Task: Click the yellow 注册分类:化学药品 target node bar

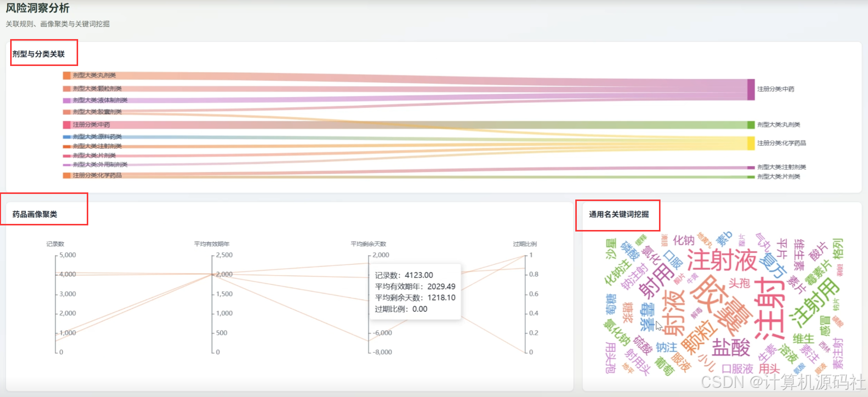Action: tap(751, 143)
